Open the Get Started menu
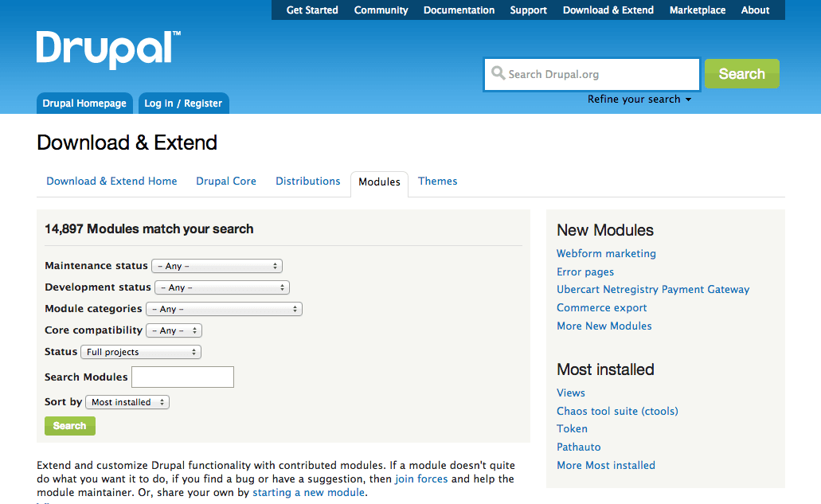The width and height of the screenshot is (821, 504). coord(312,10)
